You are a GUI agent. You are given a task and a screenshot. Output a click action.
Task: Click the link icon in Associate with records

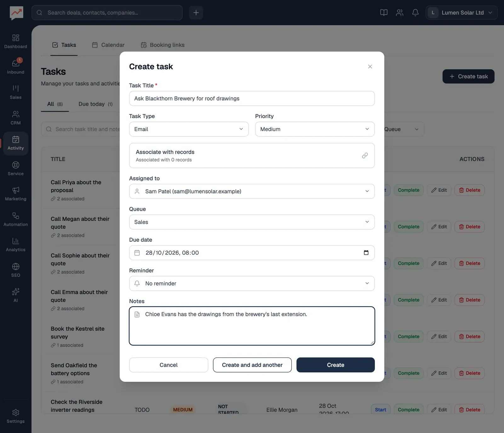click(365, 156)
